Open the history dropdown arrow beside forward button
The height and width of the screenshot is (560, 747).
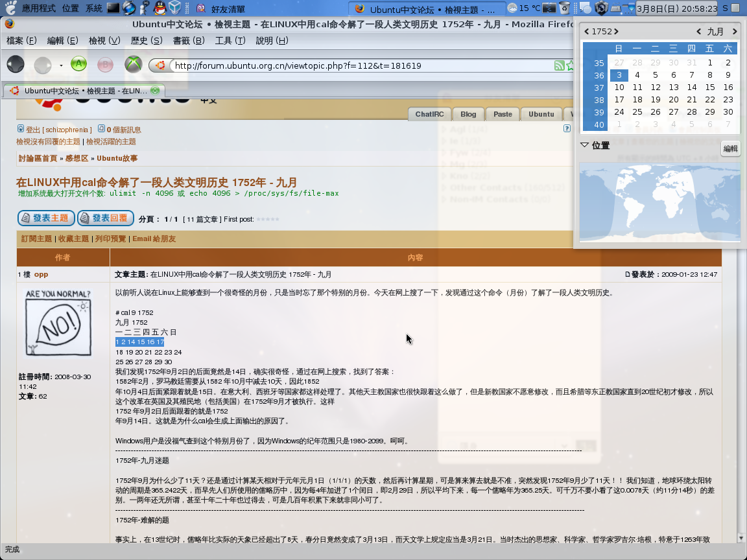[x=61, y=65]
